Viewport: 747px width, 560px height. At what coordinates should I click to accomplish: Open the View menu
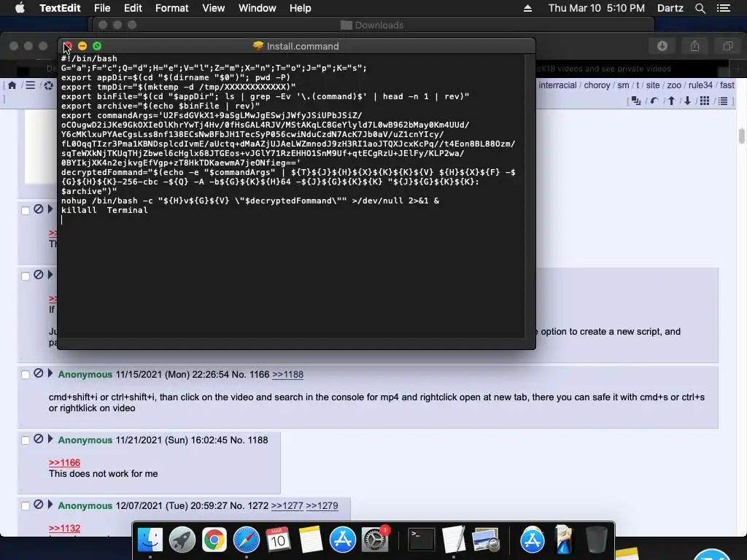coord(214,8)
